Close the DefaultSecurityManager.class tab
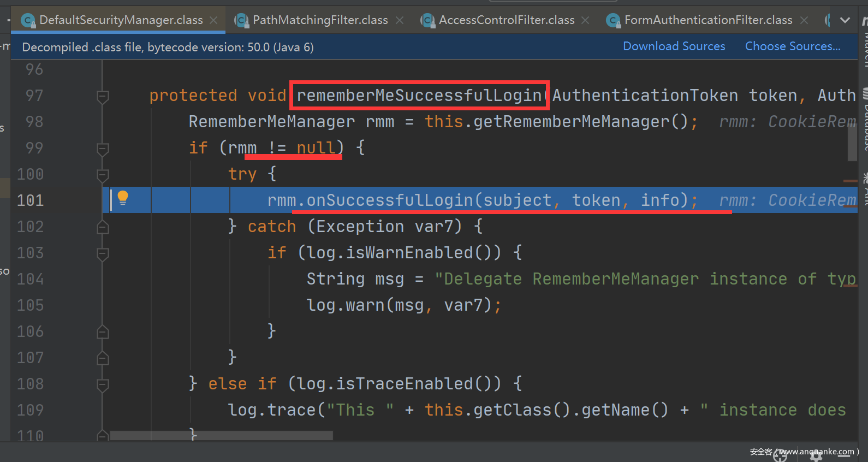The width and height of the screenshot is (868, 462). [x=214, y=20]
